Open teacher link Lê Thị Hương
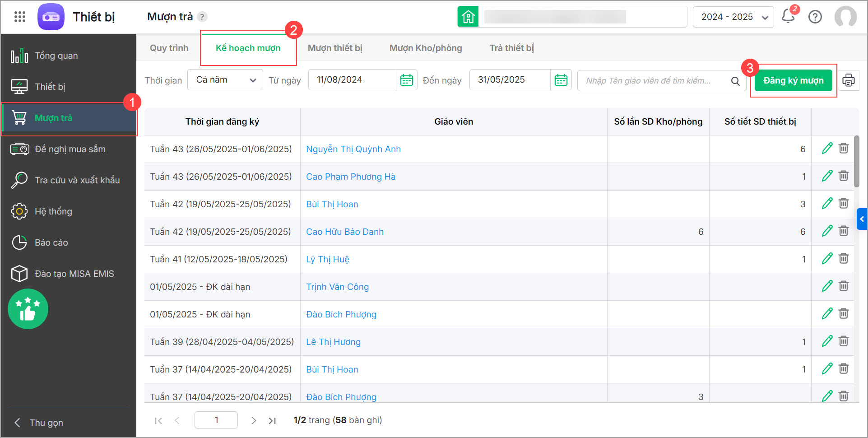This screenshot has height=438, width=868. tap(333, 342)
